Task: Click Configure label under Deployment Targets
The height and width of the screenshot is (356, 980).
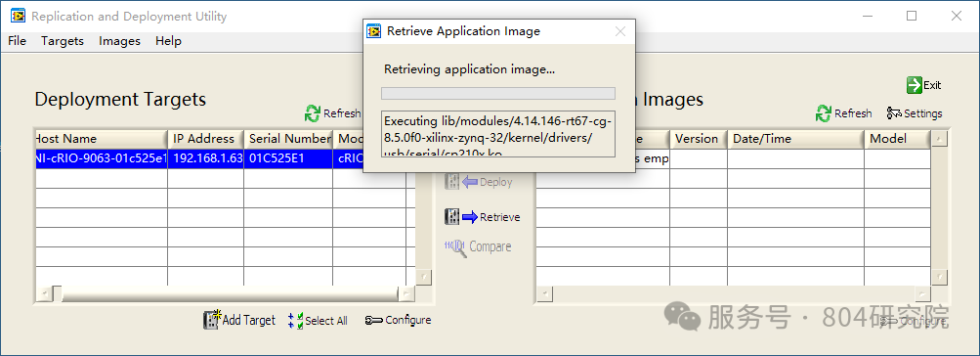Action: tap(408, 321)
